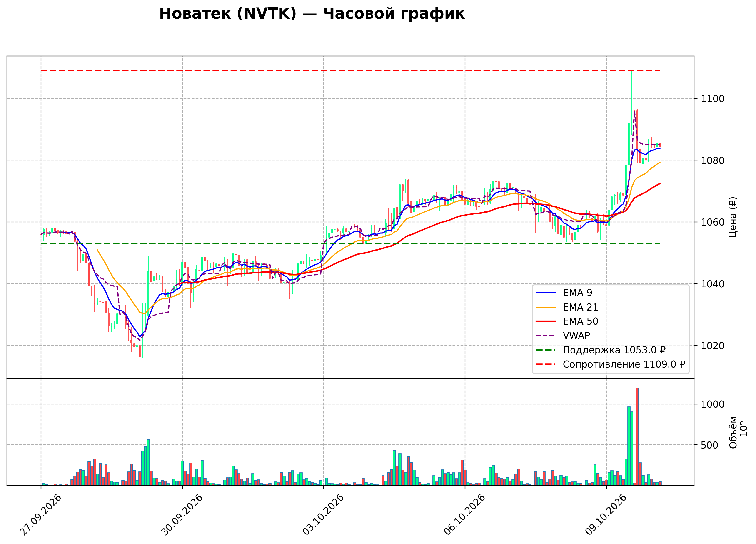Click the Объём axis label

pos(733,433)
